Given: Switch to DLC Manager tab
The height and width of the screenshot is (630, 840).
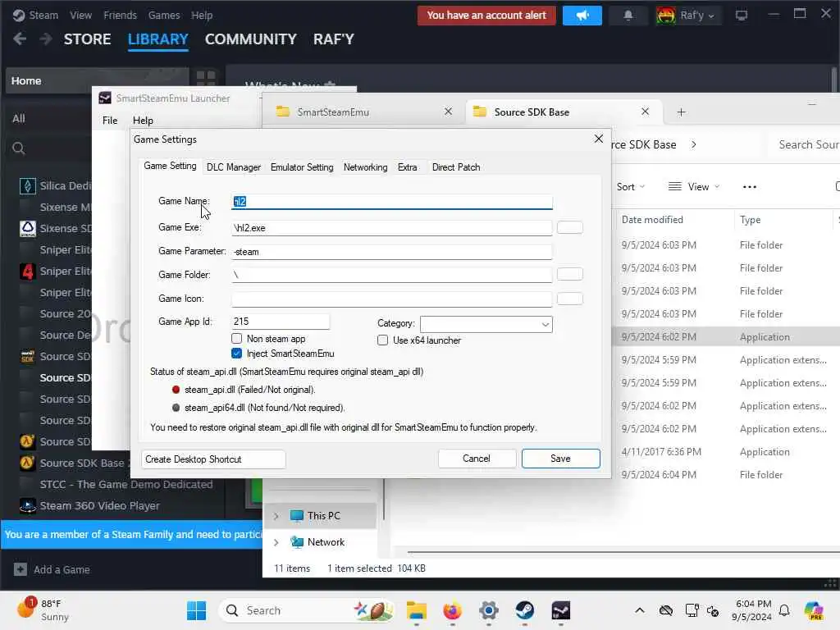Looking at the screenshot, I should pyautogui.click(x=234, y=167).
